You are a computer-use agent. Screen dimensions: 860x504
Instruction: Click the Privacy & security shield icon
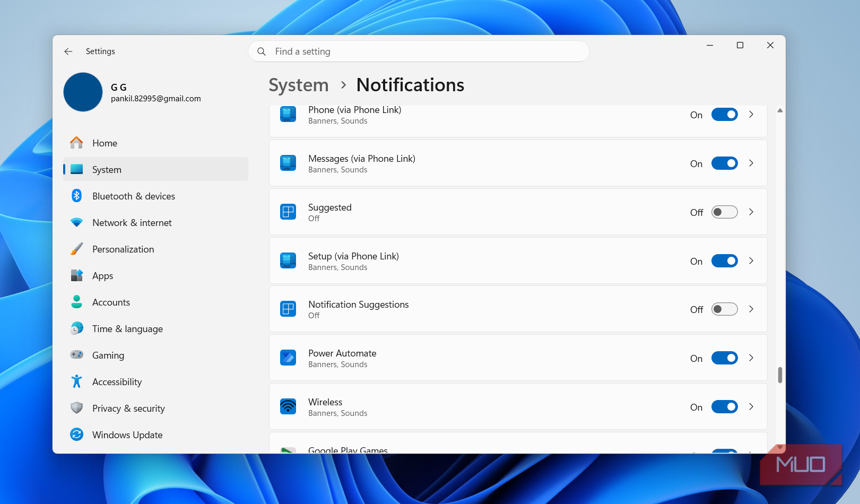77,408
